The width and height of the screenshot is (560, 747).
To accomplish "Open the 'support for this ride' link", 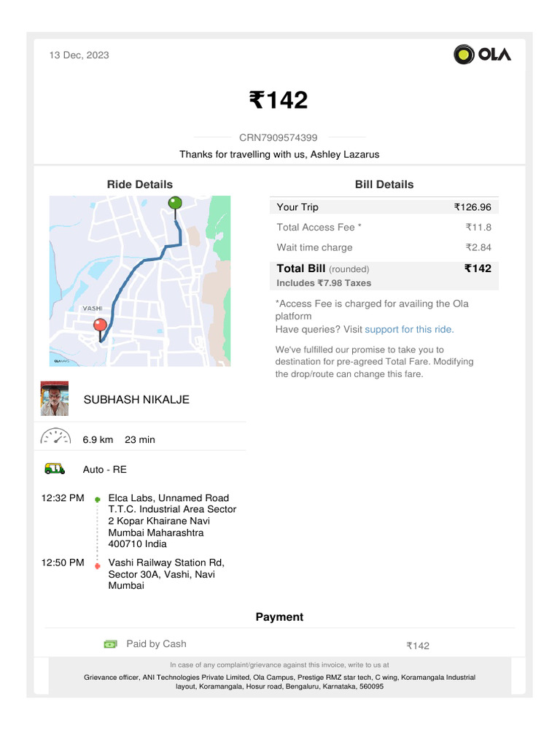I will [409, 329].
